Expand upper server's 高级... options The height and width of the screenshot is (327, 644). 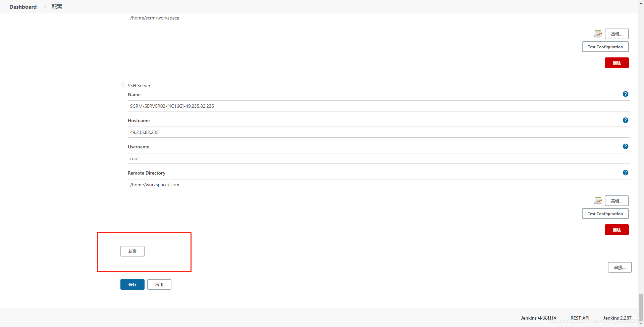tap(616, 34)
